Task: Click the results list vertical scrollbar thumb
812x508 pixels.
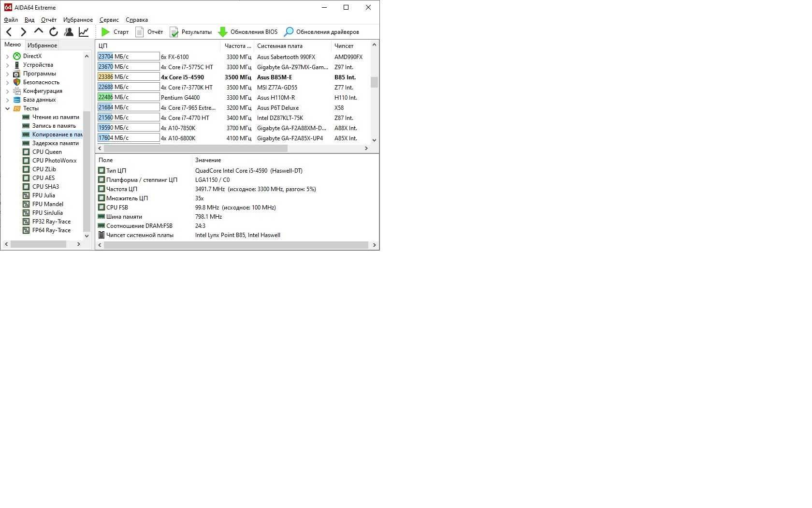Action: (374, 82)
